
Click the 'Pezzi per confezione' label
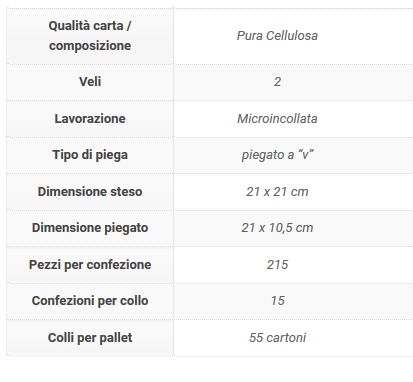coord(90,265)
